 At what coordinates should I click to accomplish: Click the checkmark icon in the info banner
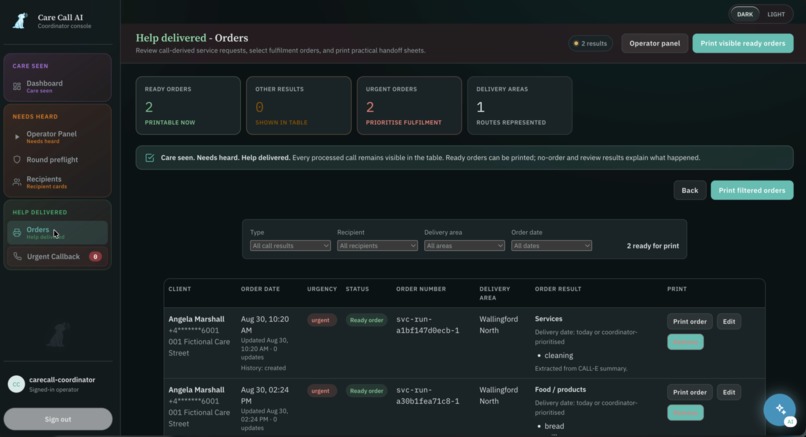coord(150,158)
